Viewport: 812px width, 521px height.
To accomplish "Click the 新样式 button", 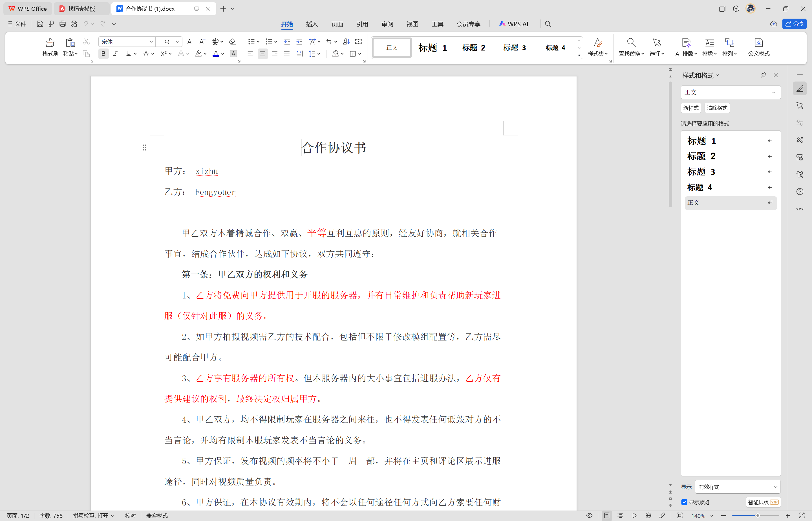I will coord(691,108).
